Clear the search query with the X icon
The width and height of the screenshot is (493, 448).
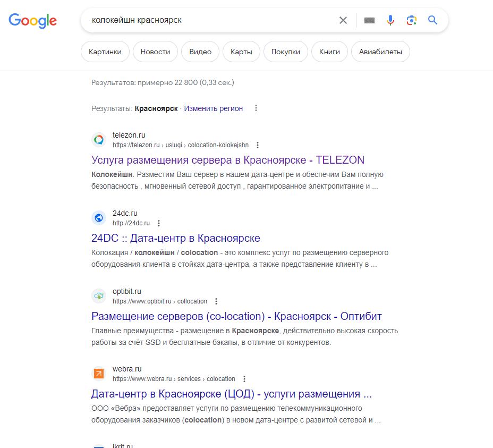pos(343,20)
